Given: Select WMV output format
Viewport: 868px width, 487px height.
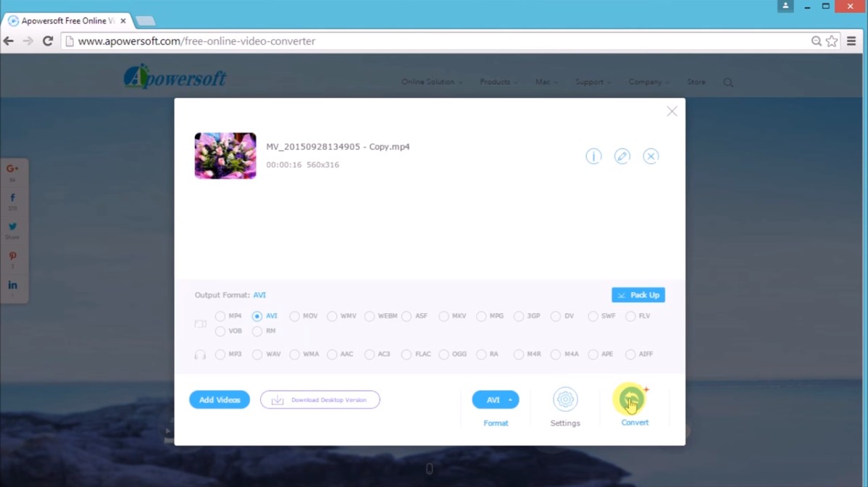Looking at the screenshot, I should [x=332, y=316].
